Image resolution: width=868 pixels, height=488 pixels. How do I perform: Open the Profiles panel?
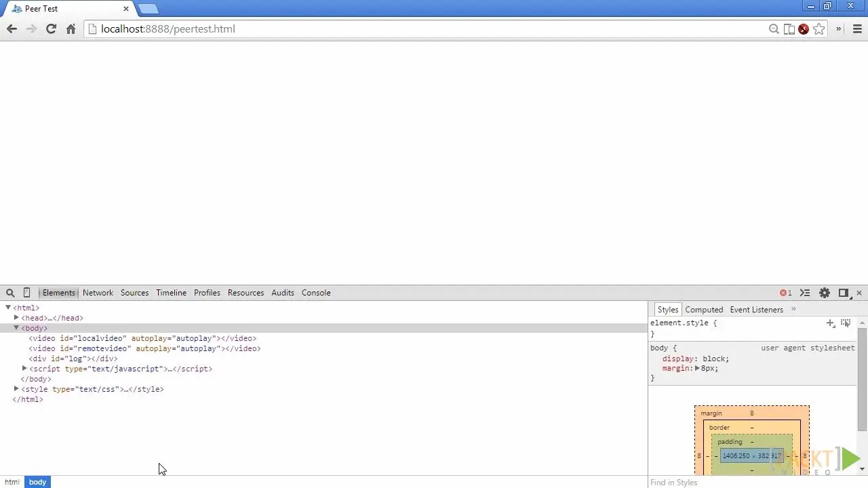click(x=207, y=293)
